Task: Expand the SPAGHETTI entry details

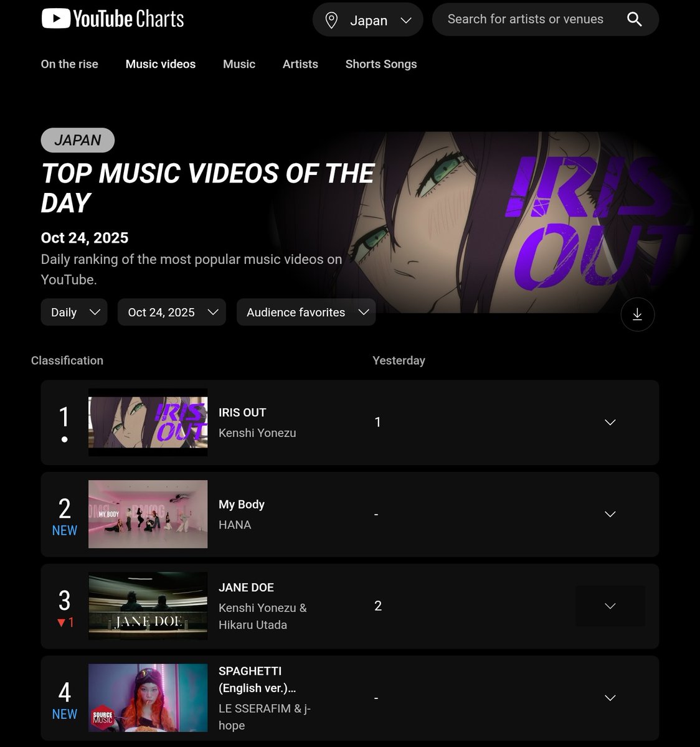Action: pos(610,698)
